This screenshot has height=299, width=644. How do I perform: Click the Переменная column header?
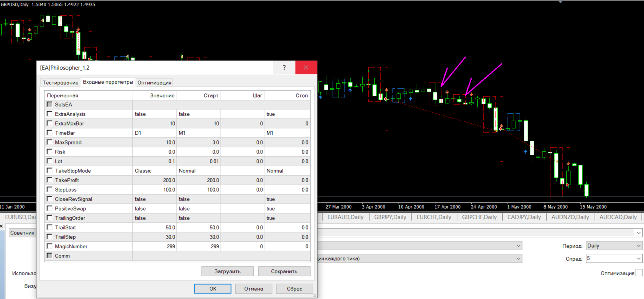[x=89, y=95]
